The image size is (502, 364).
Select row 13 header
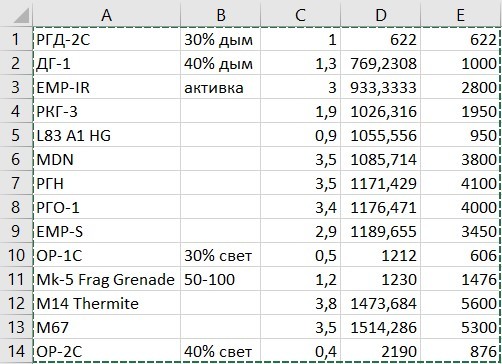pyautogui.click(x=16, y=327)
